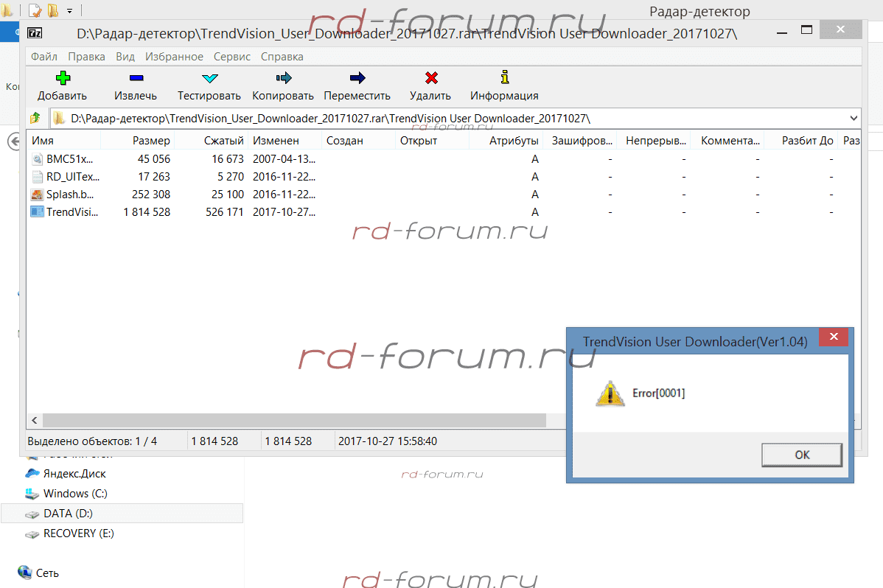Click the folder icon in the address bar
This screenshot has width=883, height=588.
[x=59, y=119]
